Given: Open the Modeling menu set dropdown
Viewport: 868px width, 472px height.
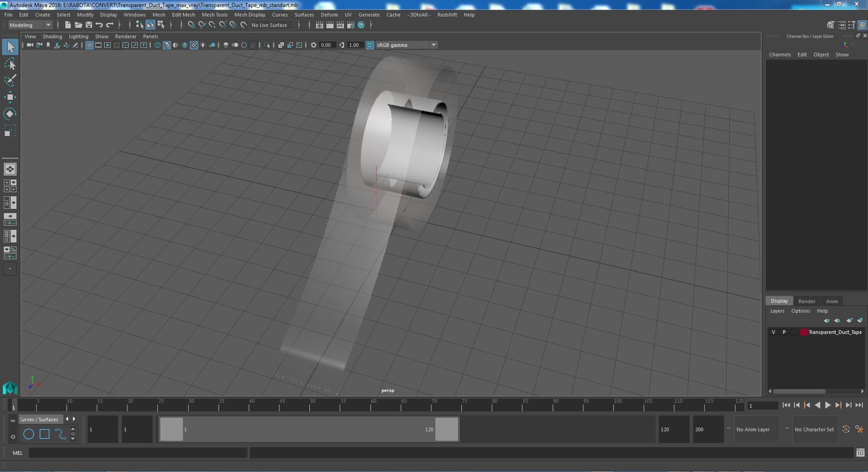Looking at the screenshot, I should [x=30, y=25].
